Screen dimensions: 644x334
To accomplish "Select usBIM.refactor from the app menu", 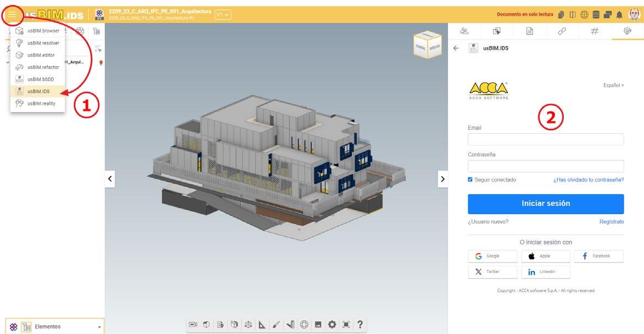I will pos(37,67).
